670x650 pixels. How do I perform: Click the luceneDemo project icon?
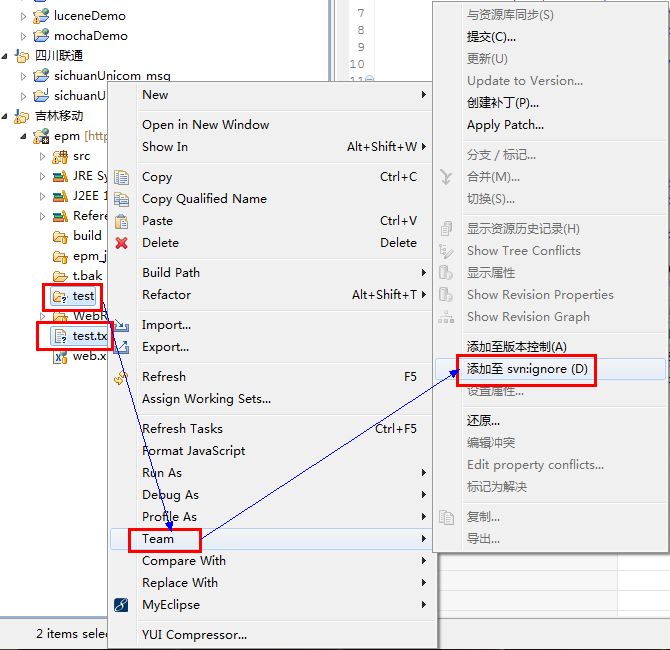click(x=41, y=16)
